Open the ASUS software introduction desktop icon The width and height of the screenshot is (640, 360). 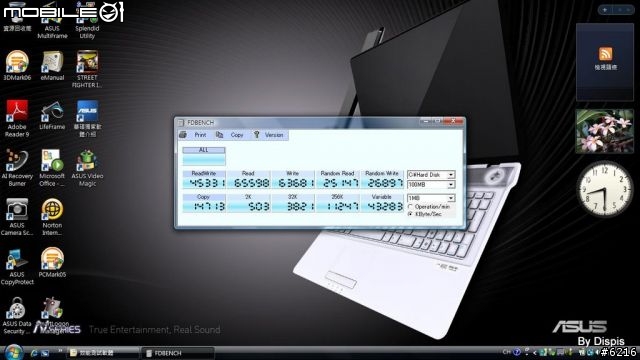tap(87, 118)
